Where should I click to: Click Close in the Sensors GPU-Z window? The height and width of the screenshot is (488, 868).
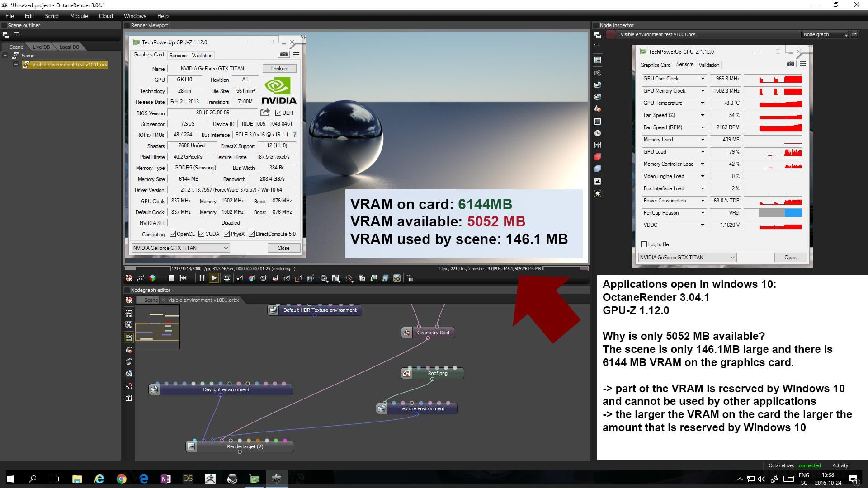click(790, 258)
